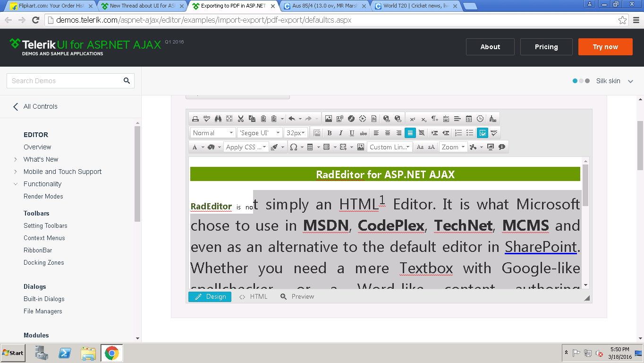Apply subscript formatting icon
The height and width of the screenshot is (363, 644).
[x=424, y=119]
